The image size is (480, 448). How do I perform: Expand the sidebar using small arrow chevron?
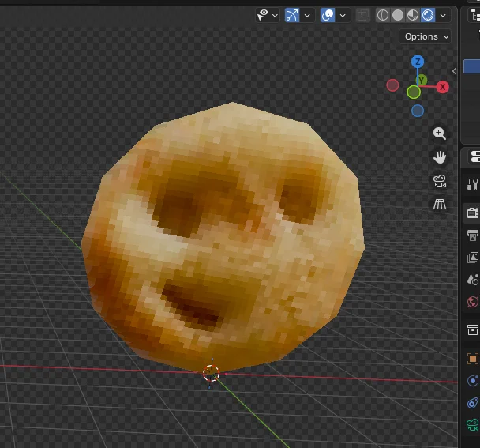(454, 71)
